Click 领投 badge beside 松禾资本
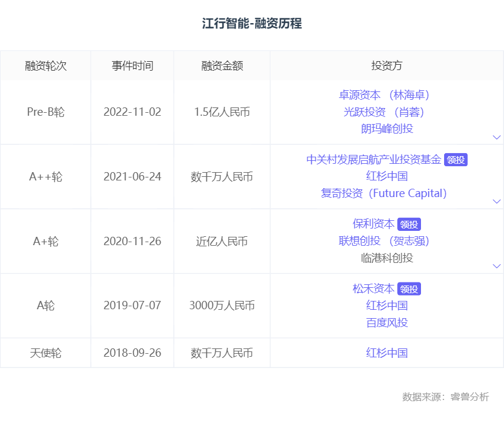Viewport: 504px width, 422px height. tap(409, 289)
